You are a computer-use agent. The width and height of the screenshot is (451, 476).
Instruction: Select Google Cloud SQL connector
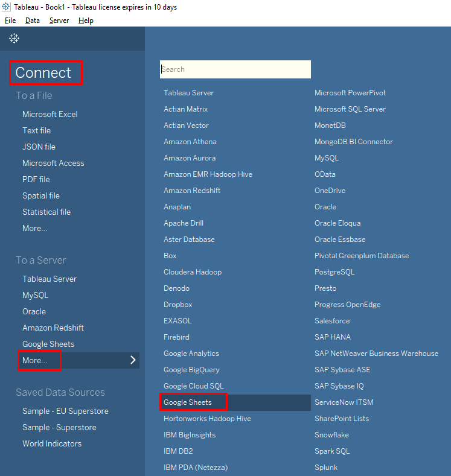[x=193, y=386]
